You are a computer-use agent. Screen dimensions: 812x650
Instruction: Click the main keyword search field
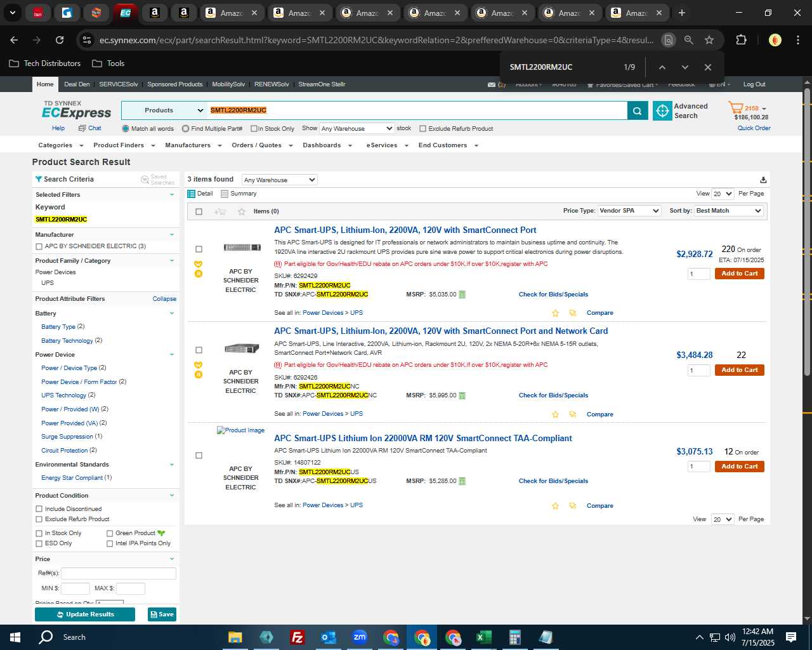click(417, 110)
